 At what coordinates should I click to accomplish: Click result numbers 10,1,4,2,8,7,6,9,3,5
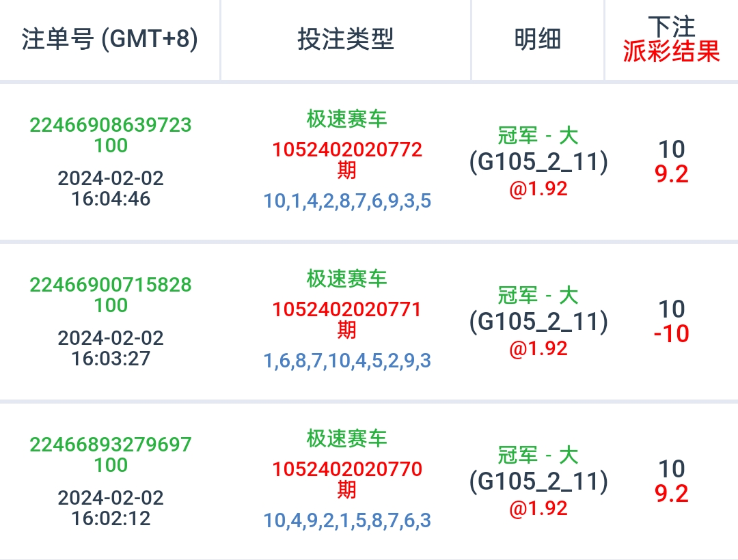(347, 201)
